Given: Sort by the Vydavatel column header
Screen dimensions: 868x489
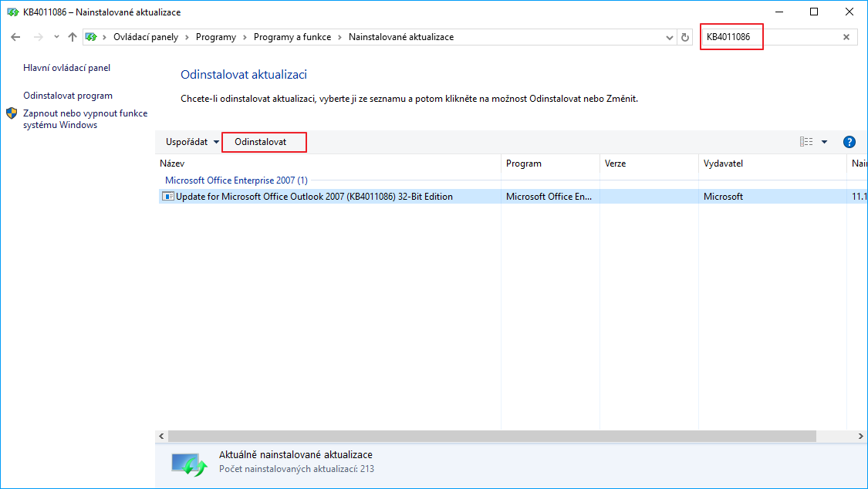Looking at the screenshot, I should pos(773,164).
